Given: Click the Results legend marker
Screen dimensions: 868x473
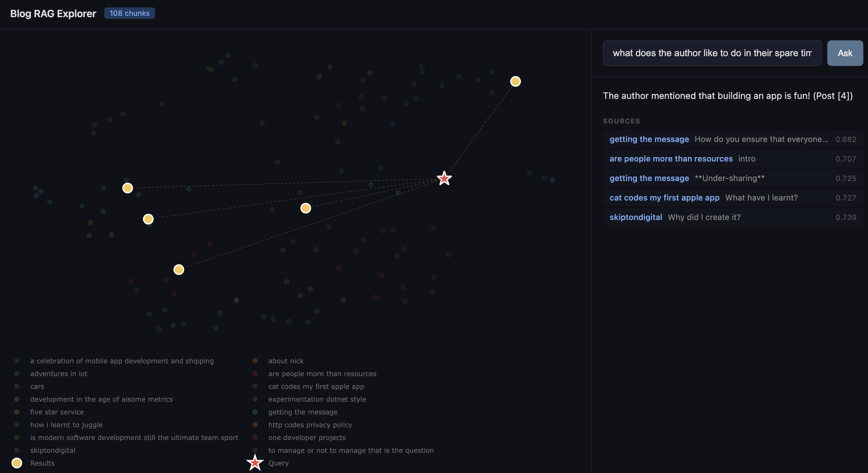Looking at the screenshot, I should (x=17, y=463).
